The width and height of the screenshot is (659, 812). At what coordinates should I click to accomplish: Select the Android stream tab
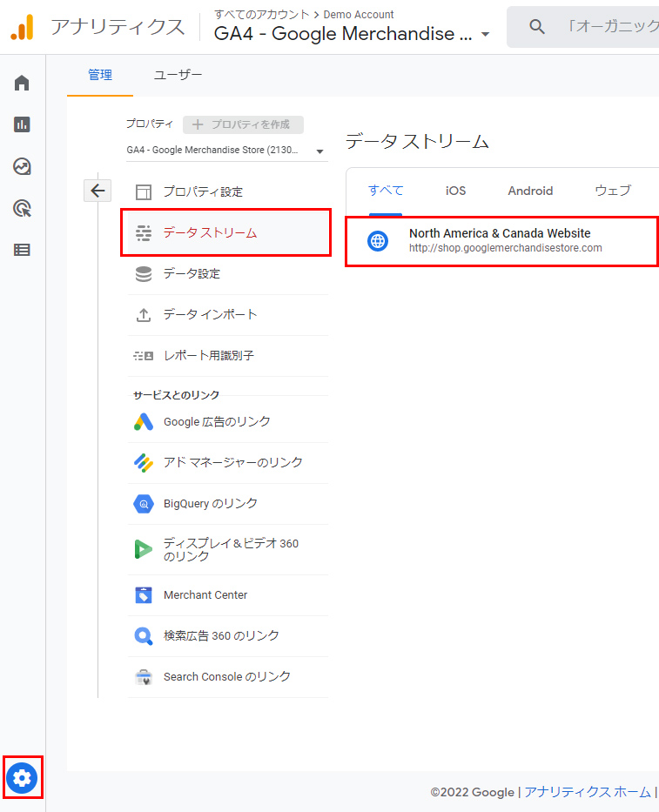click(530, 191)
